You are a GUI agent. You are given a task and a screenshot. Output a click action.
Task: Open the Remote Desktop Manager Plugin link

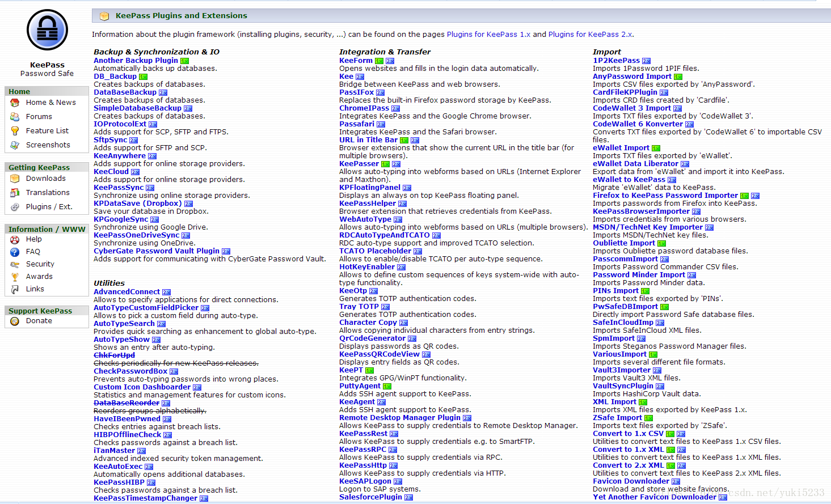pos(400,418)
